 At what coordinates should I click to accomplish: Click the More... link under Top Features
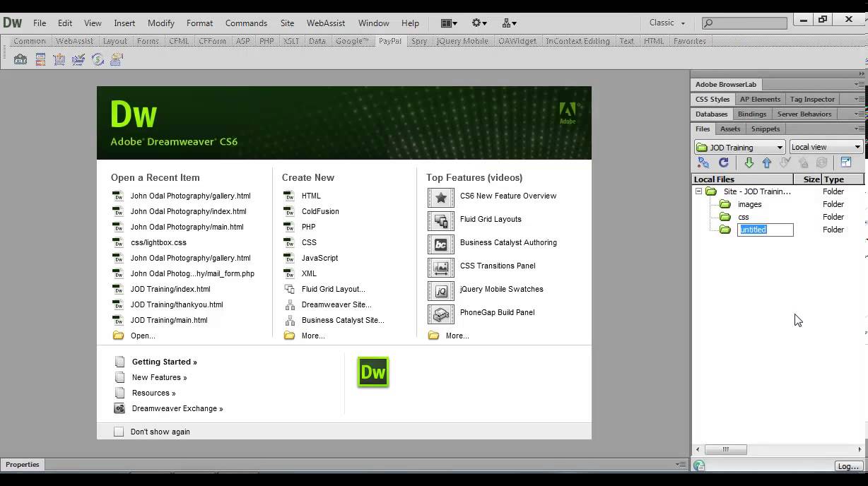pyautogui.click(x=457, y=336)
